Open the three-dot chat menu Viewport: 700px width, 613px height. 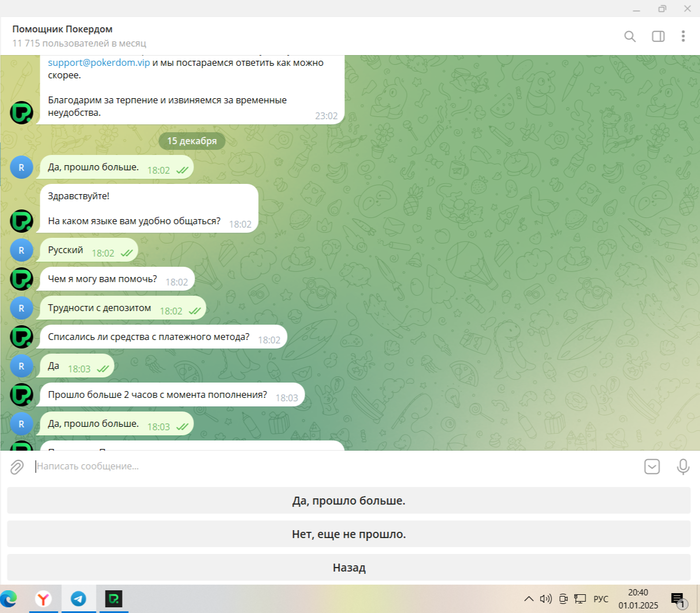(683, 37)
